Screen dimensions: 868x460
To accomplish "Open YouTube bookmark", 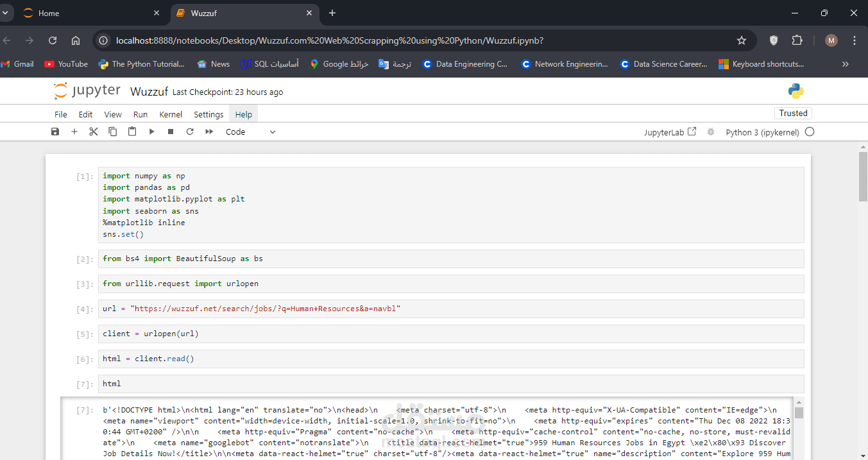I will click(66, 64).
